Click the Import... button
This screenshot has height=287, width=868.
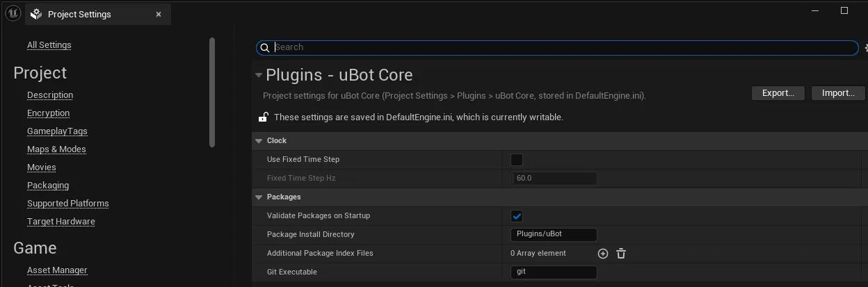[838, 93]
